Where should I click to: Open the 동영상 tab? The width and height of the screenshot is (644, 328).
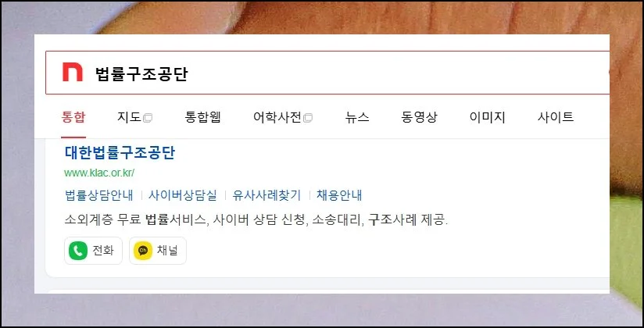click(419, 117)
